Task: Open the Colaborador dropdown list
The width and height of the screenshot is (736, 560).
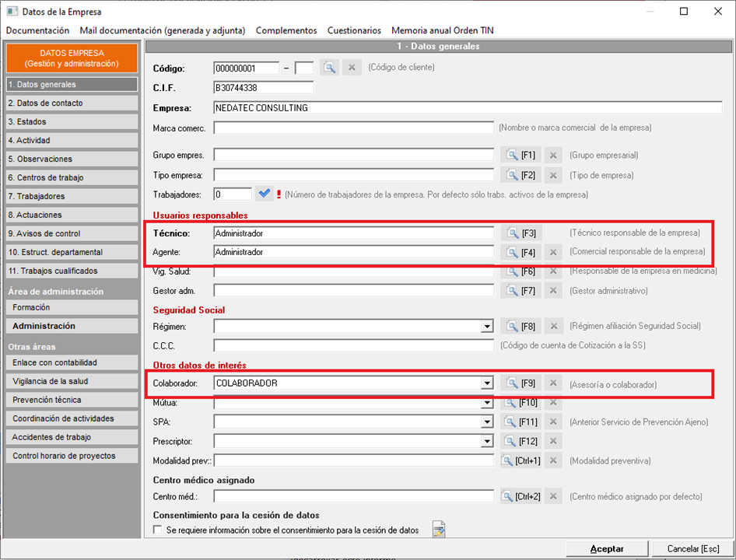Action: pyautogui.click(x=487, y=383)
